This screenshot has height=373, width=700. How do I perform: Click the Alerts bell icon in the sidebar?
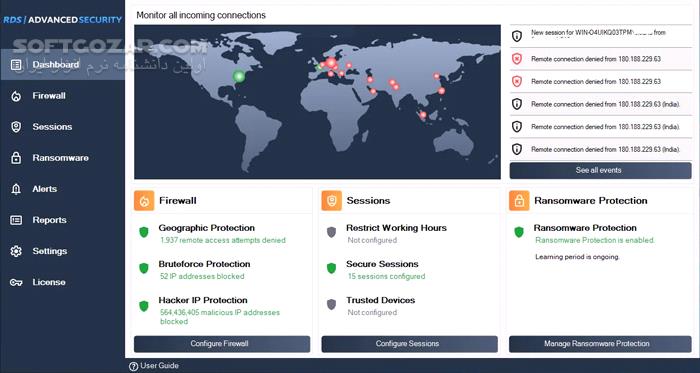pyautogui.click(x=16, y=189)
